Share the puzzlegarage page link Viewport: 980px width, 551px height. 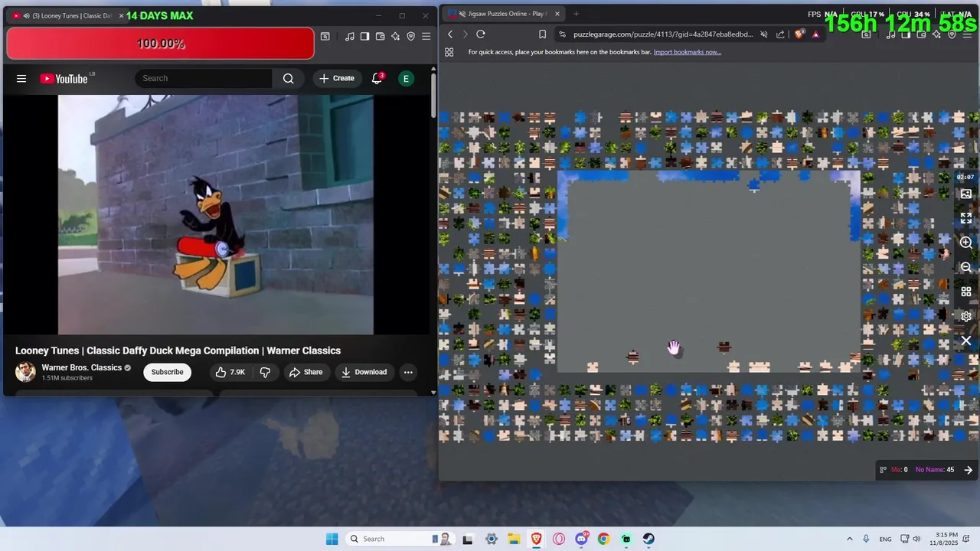pyautogui.click(x=780, y=34)
